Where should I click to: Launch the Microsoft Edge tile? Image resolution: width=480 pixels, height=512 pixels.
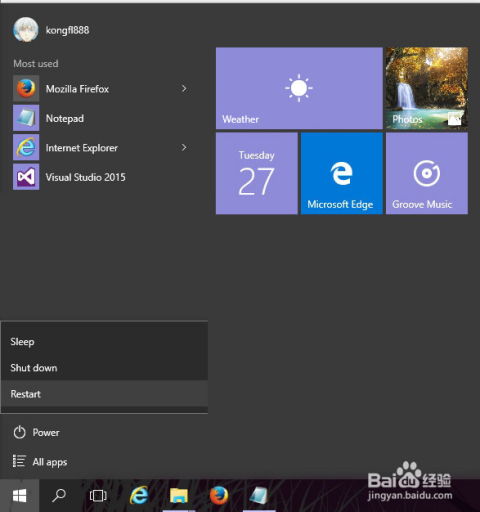pos(342,173)
